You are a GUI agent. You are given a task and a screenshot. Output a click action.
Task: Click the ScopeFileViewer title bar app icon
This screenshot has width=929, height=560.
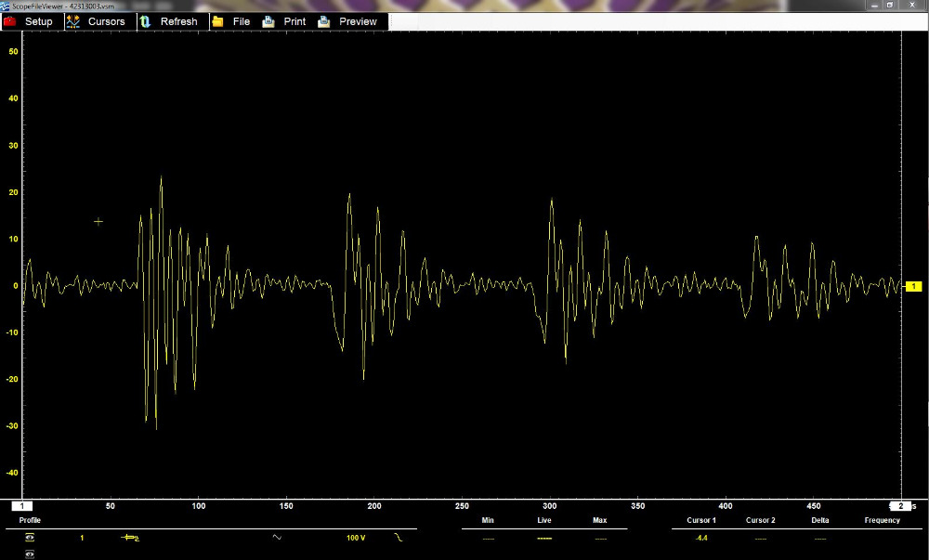(6, 6)
